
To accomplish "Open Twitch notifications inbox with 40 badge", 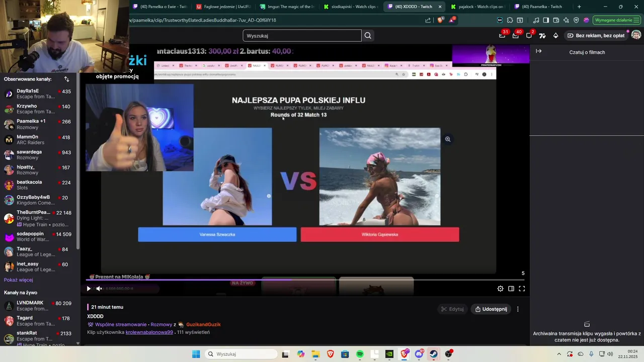I will [516, 35].
